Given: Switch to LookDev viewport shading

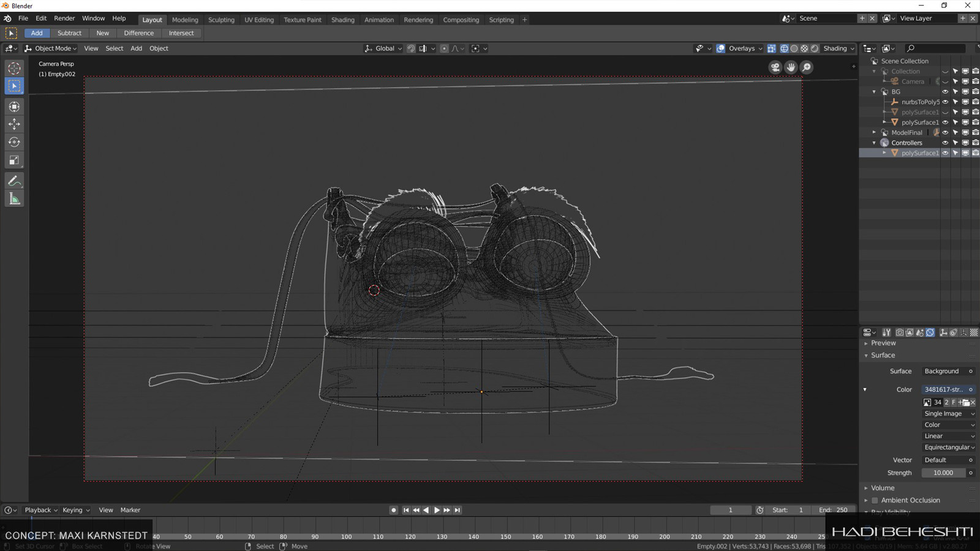Looking at the screenshot, I should click(x=804, y=48).
